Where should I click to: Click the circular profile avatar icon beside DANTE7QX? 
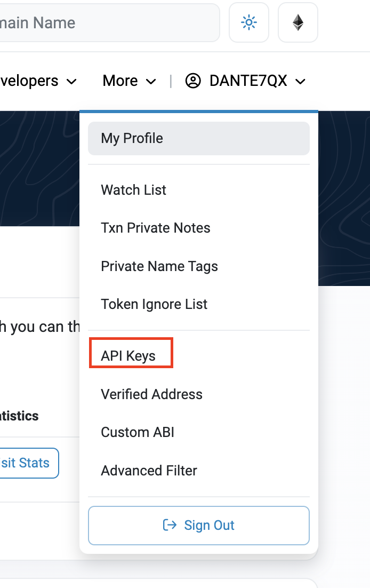pyautogui.click(x=193, y=81)
